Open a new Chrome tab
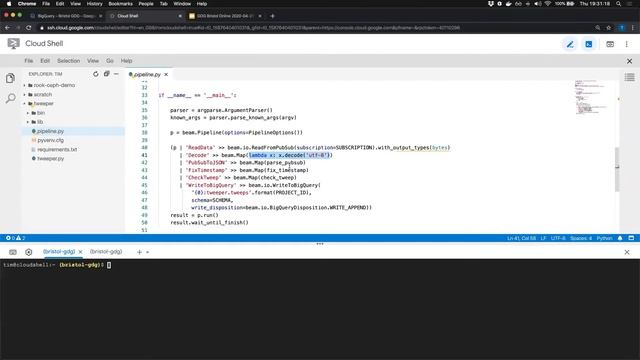This screenshot has height=360, width=640. tap(272, 16)
